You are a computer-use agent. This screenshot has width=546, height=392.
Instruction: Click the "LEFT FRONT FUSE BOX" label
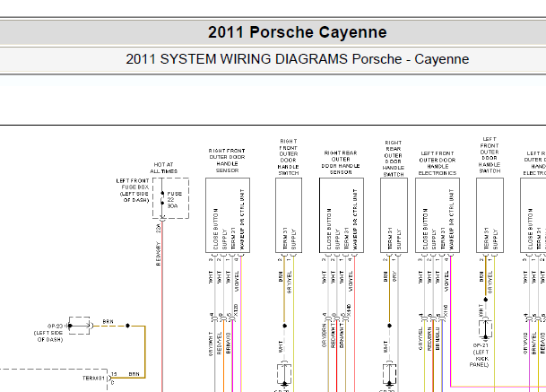[x=133, y=184]
